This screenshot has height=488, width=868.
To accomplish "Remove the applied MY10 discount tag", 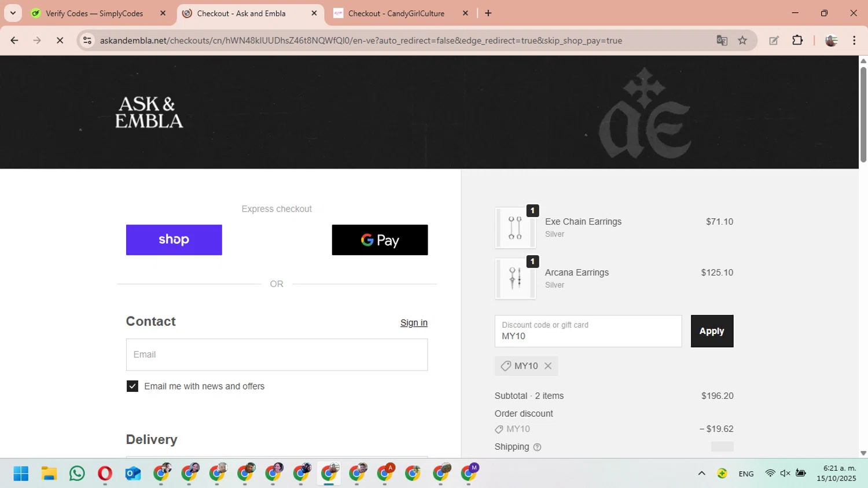I will (x=548, y=366).
